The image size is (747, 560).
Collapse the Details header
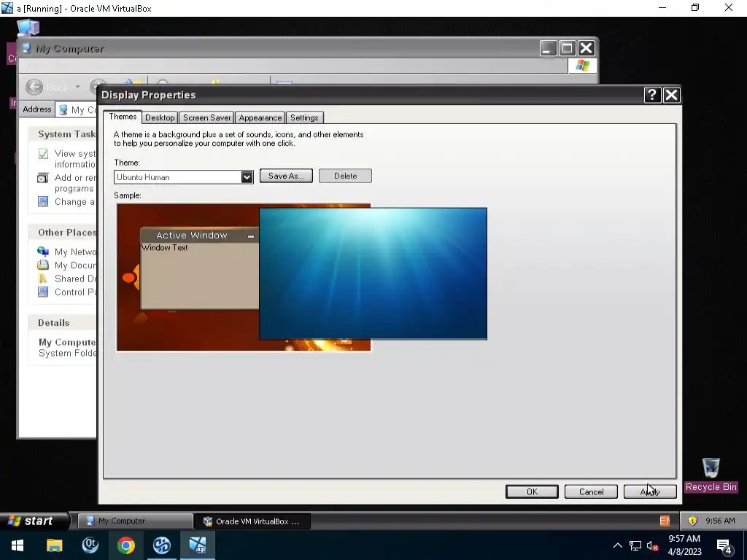click(63, 323)
